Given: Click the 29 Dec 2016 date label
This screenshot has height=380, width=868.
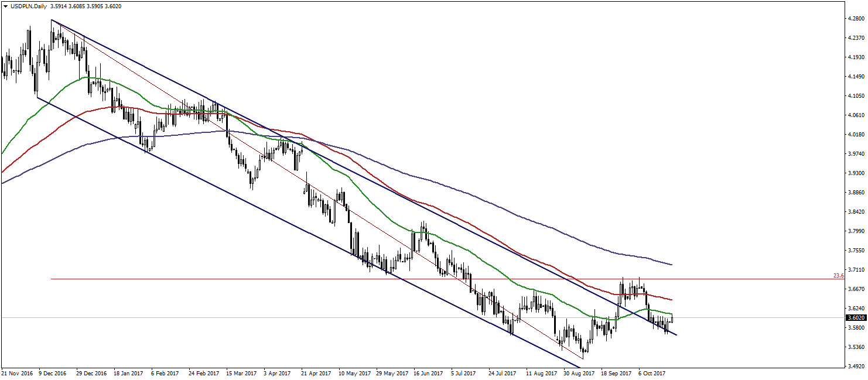Looking at the screenshot, I should [91, 373].
